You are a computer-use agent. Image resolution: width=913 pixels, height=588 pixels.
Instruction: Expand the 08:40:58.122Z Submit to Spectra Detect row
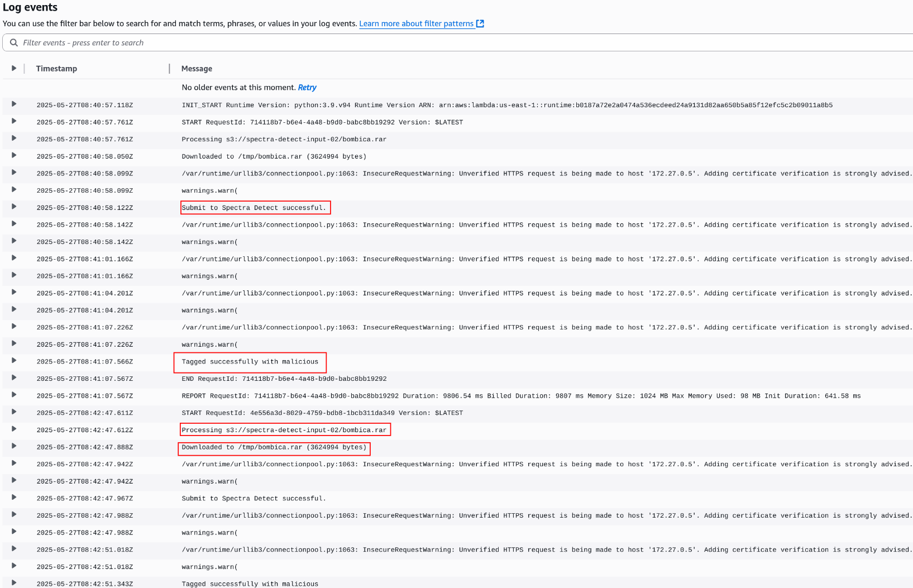(14, 207)
